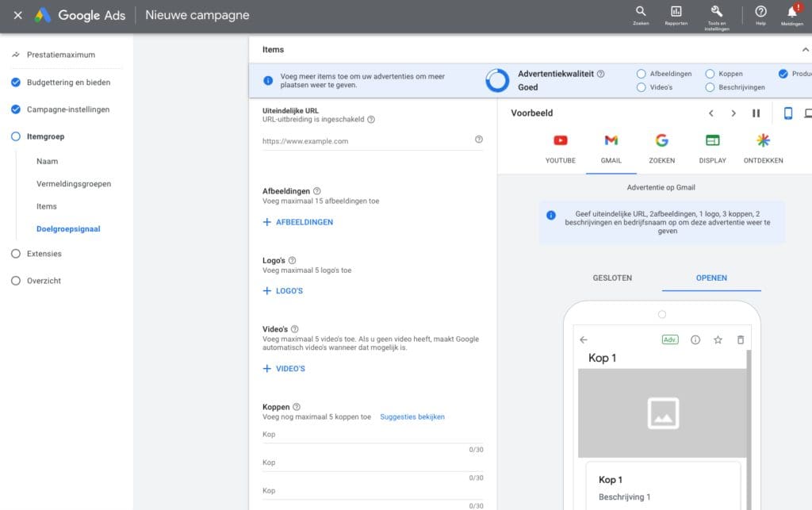812x510 pixels.
Task: Click the info icon in the items tip banner
Action: pos(268,80)
